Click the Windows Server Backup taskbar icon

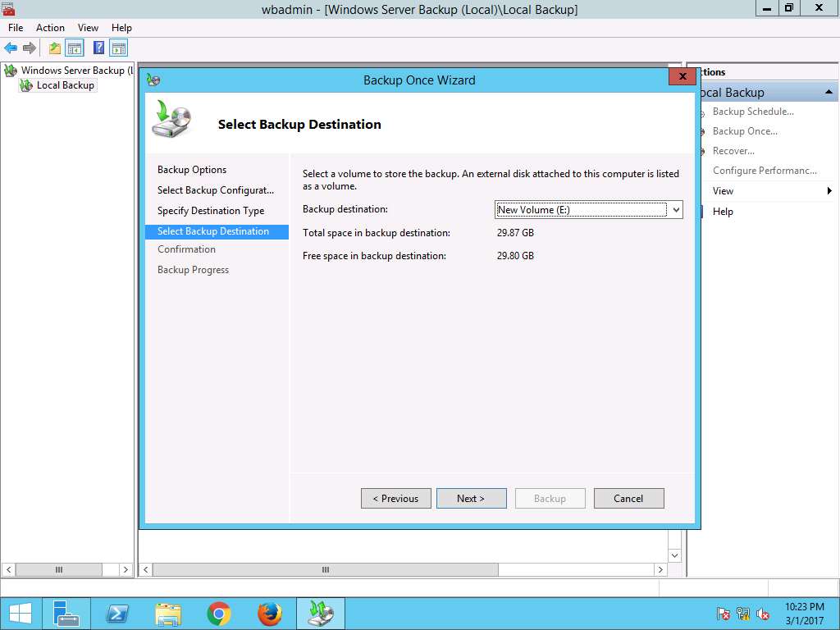[321, 614]
